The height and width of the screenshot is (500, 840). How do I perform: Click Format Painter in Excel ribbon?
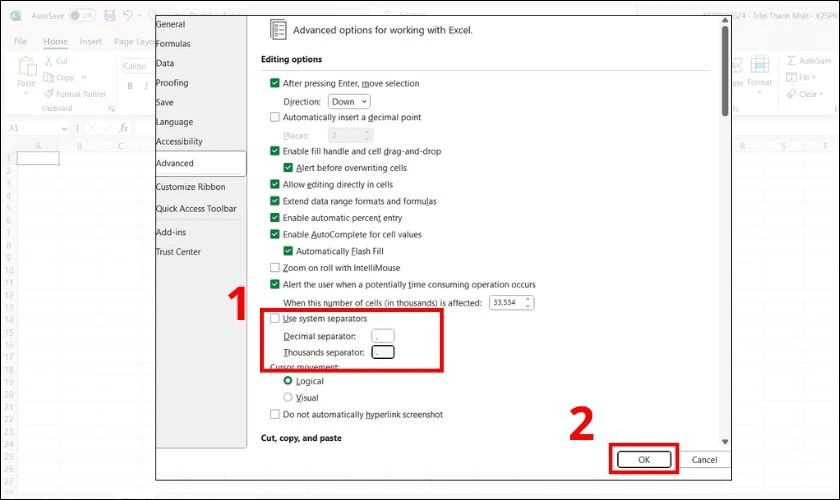click(76, 94)
